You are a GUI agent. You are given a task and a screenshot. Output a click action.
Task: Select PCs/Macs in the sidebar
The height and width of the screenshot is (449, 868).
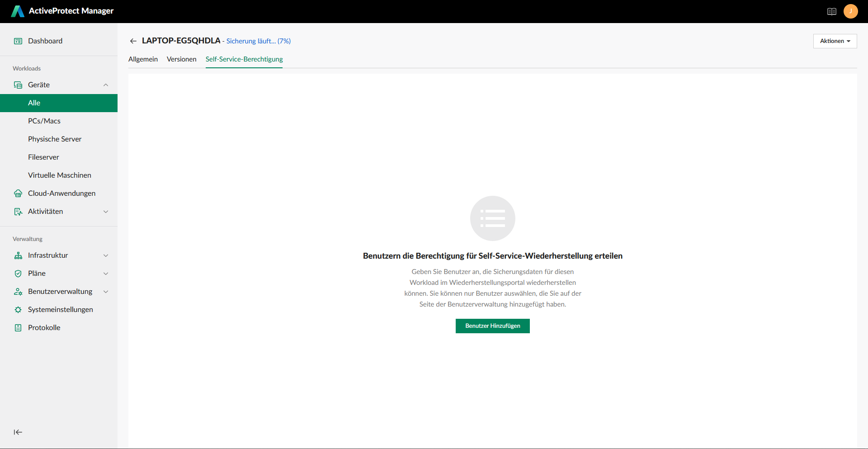tap(44, 121)
